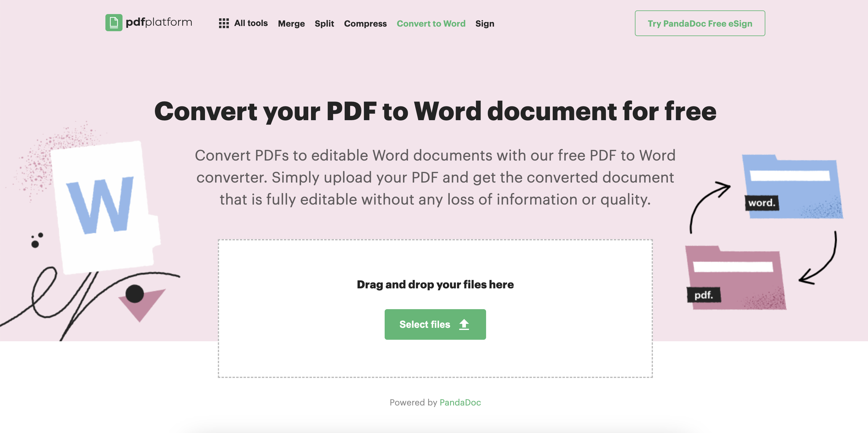Click the All tools grid icon

click(x=224, y=23)
